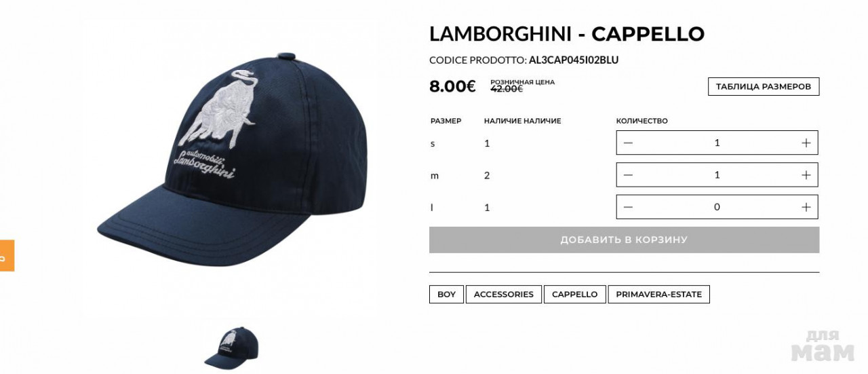This screenshot has height=374, width=868.
Task: Increase quantity for size m
Action: [806, 175]
